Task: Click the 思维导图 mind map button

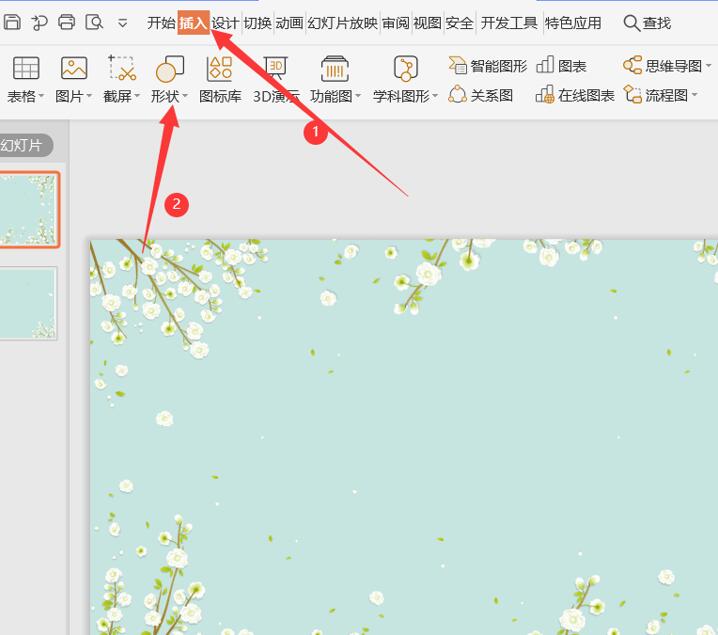Action: click(663, 66)
